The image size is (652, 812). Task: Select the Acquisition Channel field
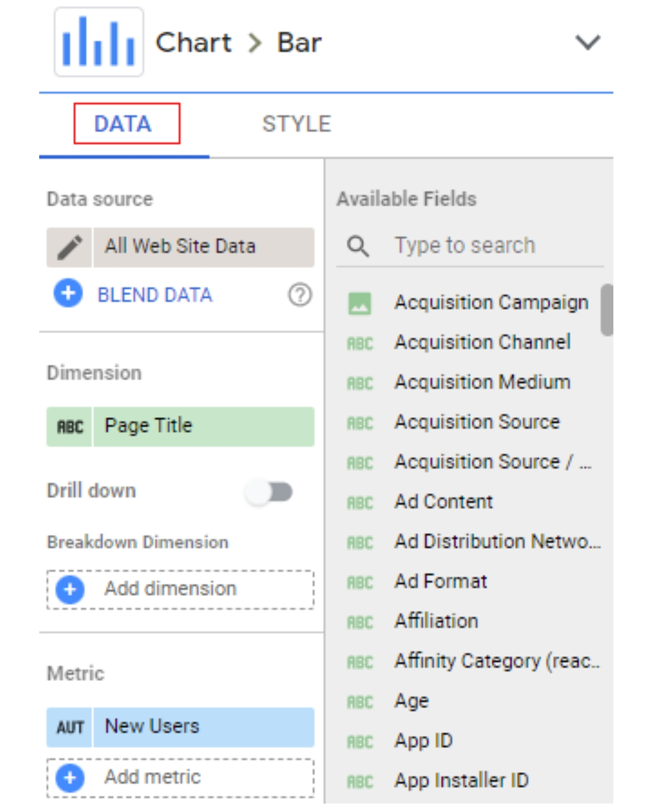[482, 342]
